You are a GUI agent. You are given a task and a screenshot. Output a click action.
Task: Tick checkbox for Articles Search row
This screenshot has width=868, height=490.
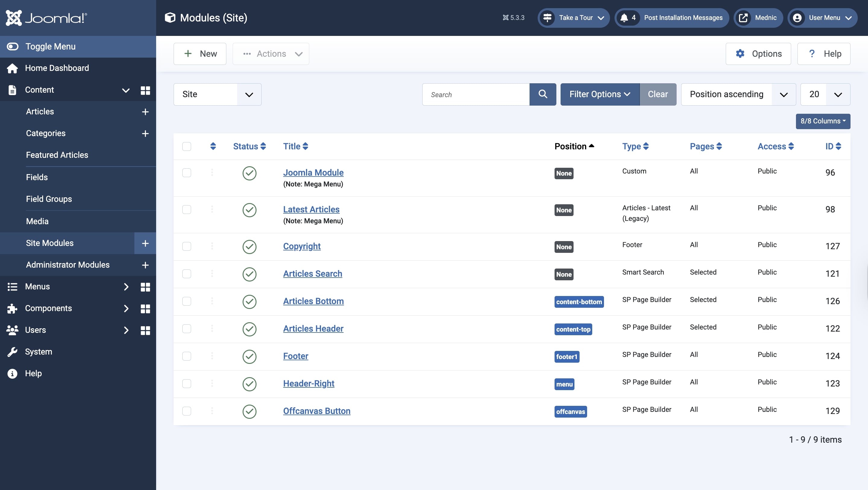point(187,273)
